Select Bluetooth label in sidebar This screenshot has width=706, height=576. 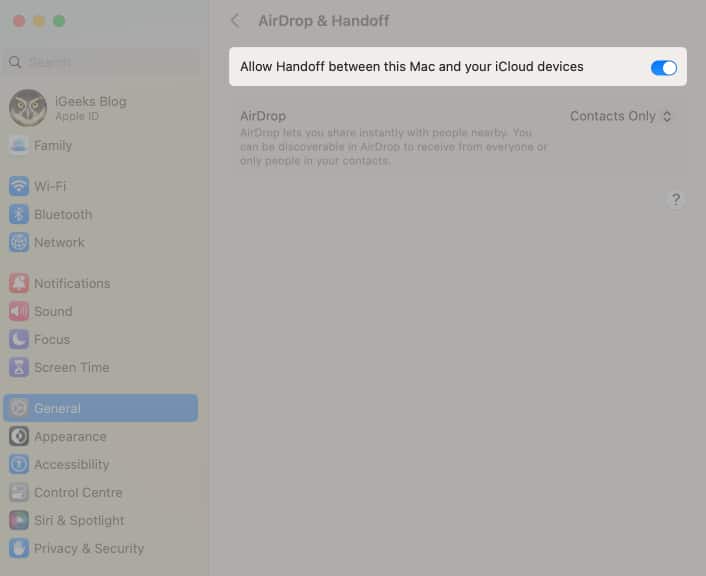(63, 214)
